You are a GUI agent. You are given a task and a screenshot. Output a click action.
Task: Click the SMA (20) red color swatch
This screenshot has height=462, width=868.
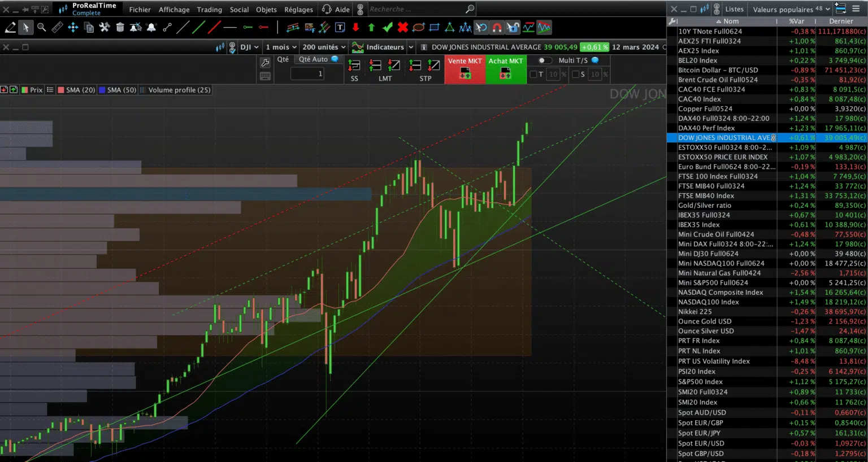(x=60, y=90)
